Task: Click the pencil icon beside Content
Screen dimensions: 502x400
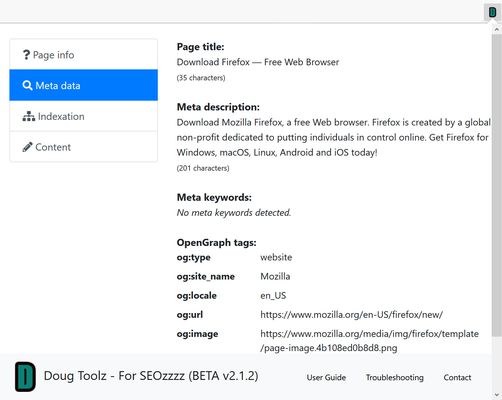Action: pyautogui.click(x=27, y=147)
